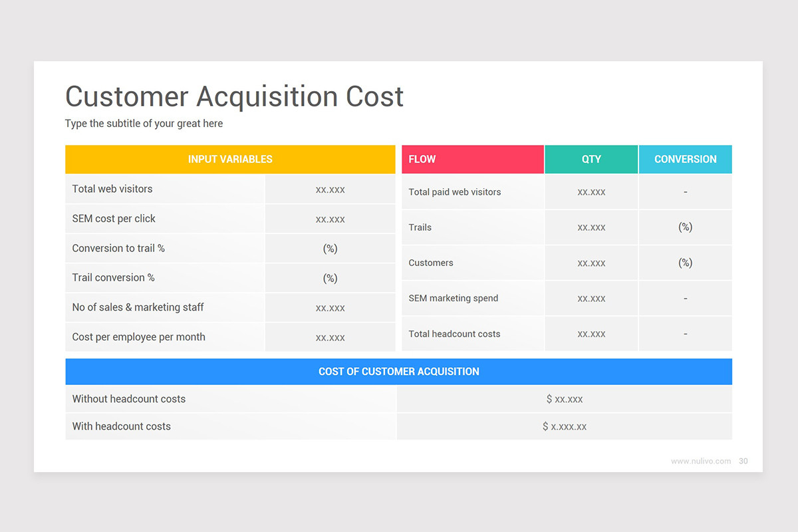Image resolution: width=798 pixels, height=532 pixels.
Task: Click the QTY value for SEM marketing spend
Action: 591,298
